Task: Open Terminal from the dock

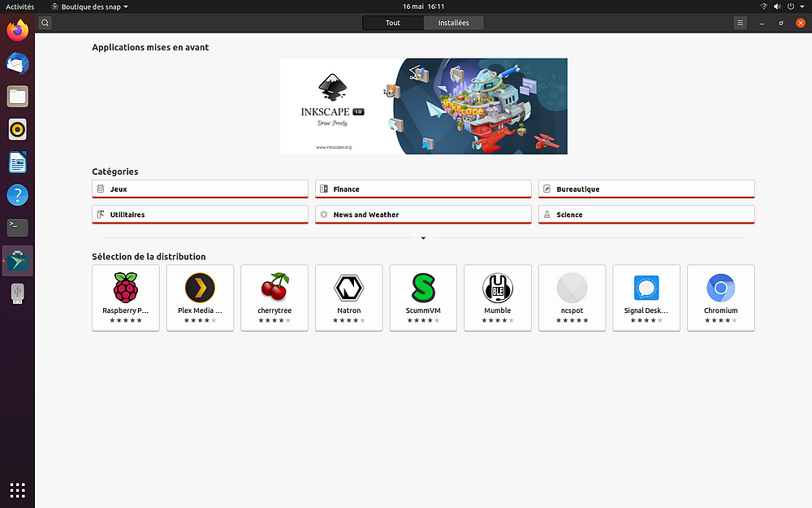Action: point(18,228)
